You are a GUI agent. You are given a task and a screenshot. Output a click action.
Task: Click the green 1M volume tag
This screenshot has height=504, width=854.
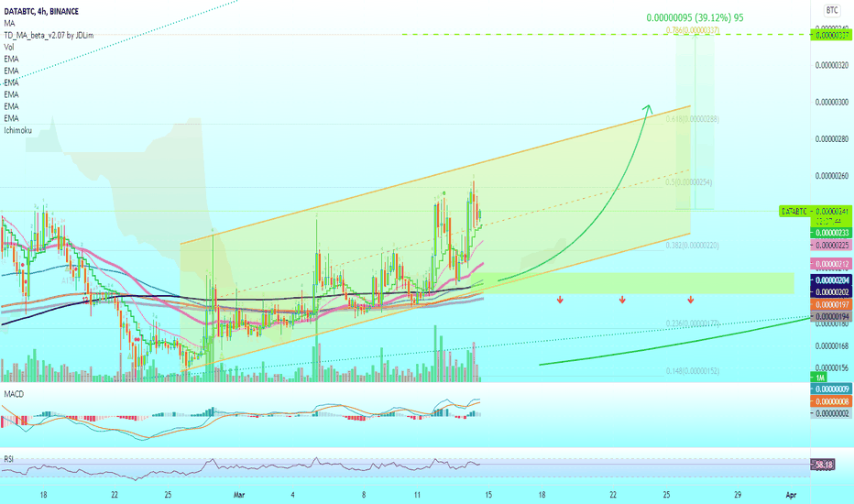point(819,377)
